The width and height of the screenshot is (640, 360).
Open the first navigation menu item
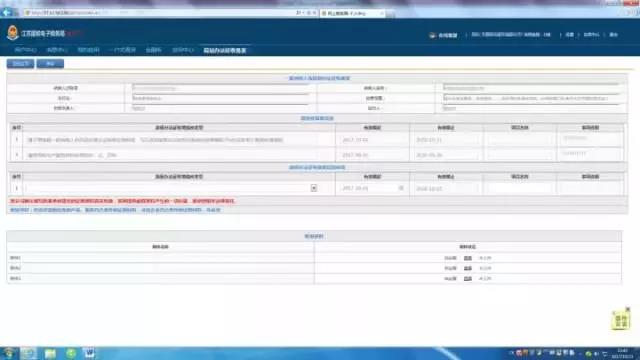tap(25, 50)
